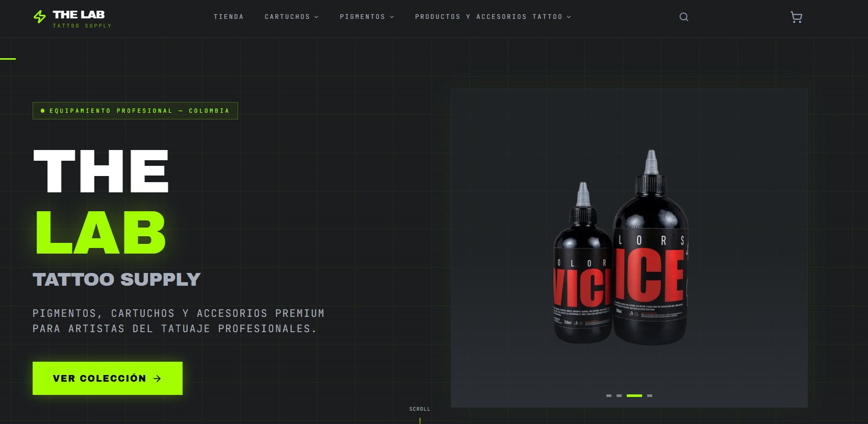Click the Ver Colección button
Viewport: 868px width, 424px height.
pos(108,378)
